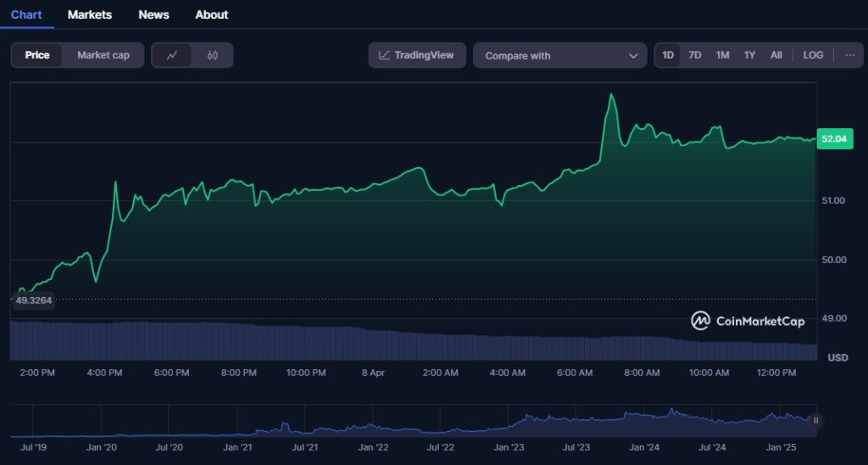The image size is (868, 465).
Task: Click Jul '23 on the range navigator
Action: pos(576,447)
